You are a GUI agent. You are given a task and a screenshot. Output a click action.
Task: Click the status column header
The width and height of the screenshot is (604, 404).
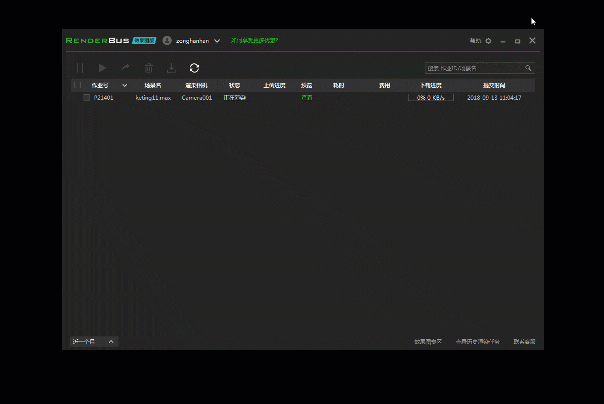(x=234, y=86)
